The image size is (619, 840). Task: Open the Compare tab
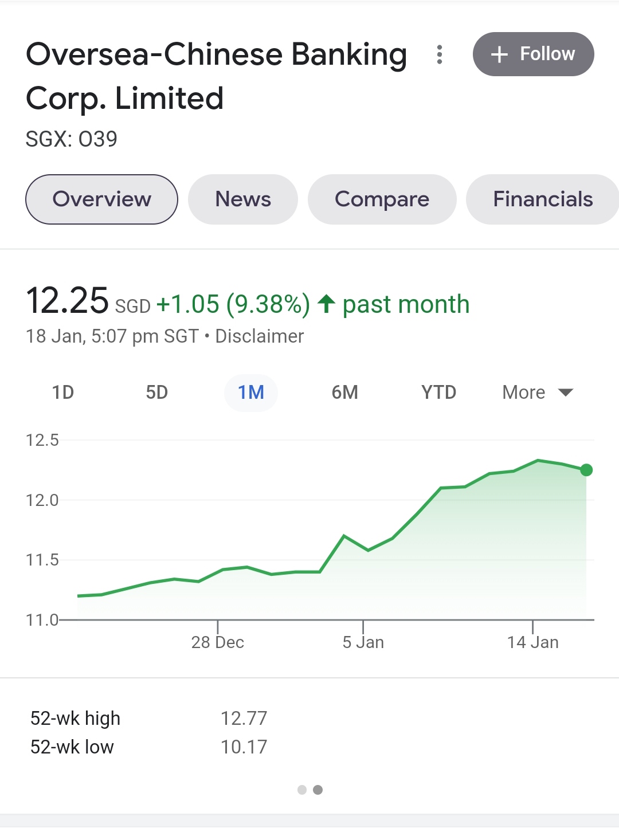click(382, 199)
